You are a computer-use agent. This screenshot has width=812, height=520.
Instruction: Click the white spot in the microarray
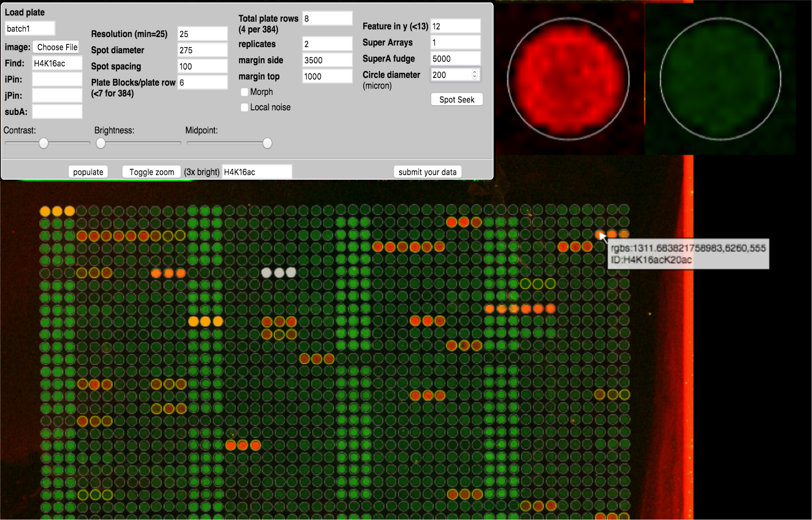(279, 273)
